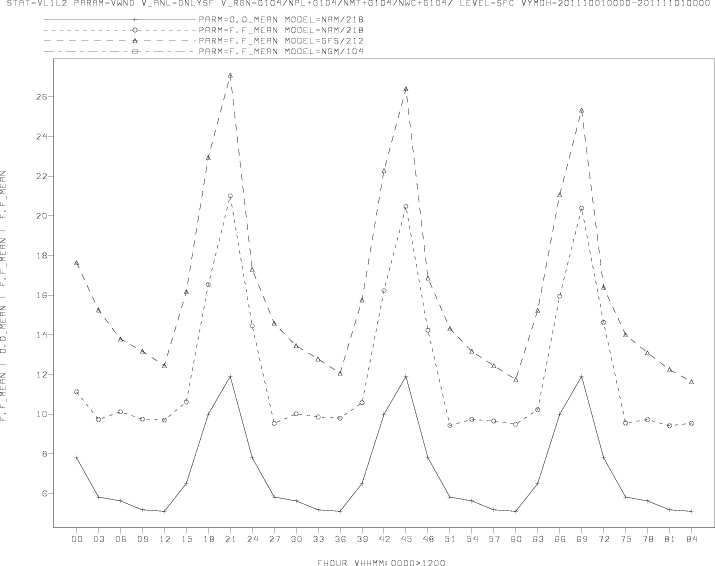Click x-axis forecast hour label 12
The height and width of the screenshot is (566, 715).
(165, 539)
